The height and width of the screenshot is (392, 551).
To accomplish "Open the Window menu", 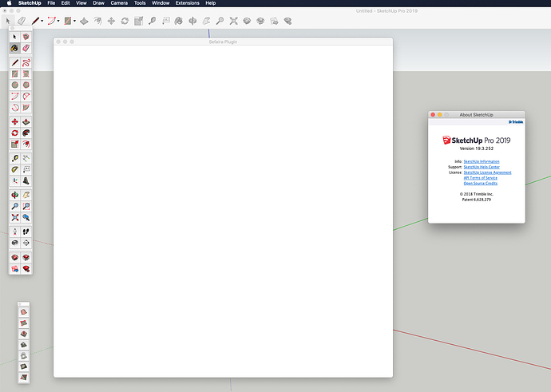I will [x=161, y=3].
